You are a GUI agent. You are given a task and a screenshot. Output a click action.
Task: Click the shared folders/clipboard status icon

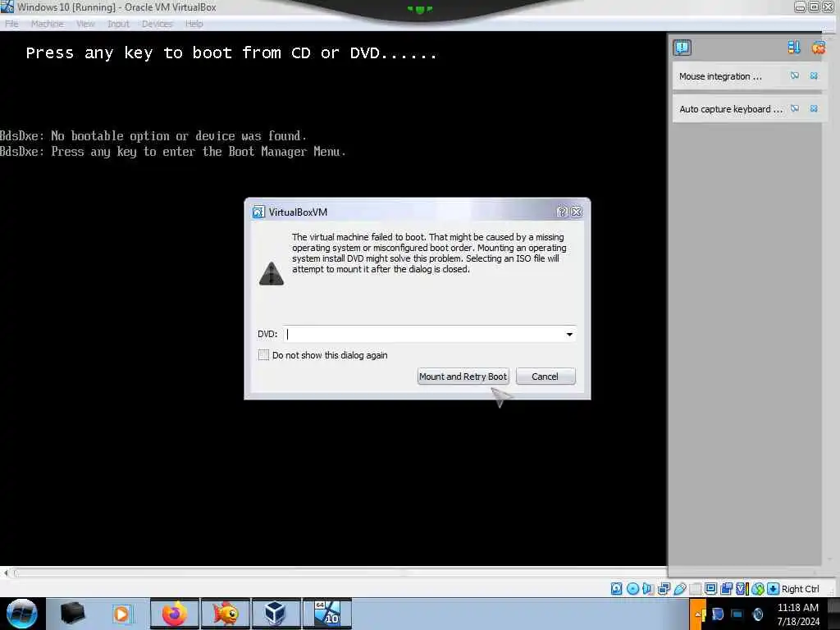[727, 589]
